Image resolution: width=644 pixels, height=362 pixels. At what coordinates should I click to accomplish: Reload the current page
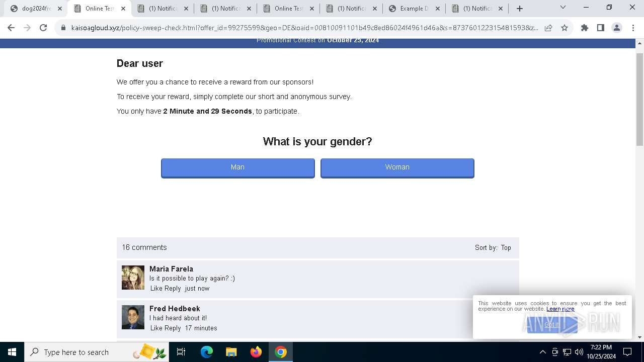(43, 28)
